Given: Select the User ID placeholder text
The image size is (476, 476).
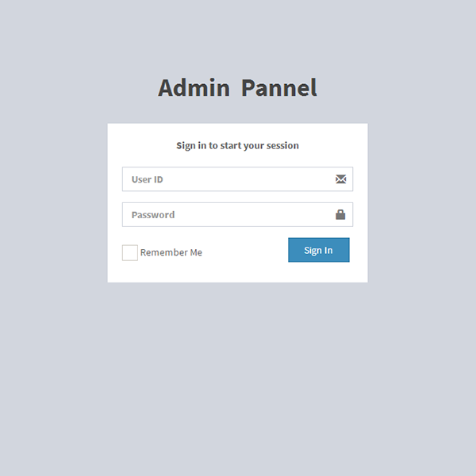Looking at the screenshot, I should 148,179.
